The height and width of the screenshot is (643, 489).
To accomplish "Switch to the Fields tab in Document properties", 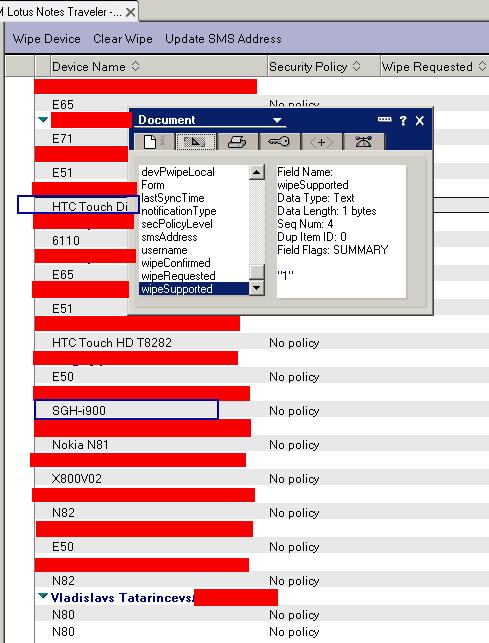I will pyautogui.click(x=196, y=142).
